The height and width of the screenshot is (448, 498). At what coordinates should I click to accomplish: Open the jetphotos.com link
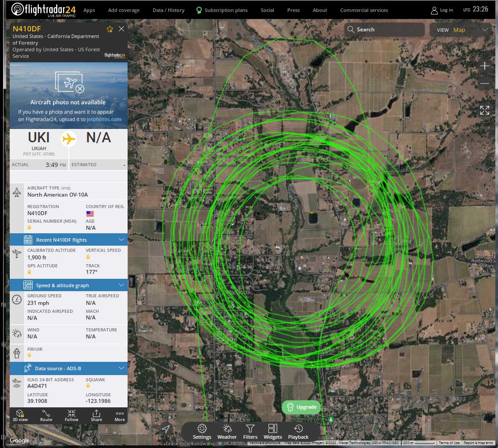point(104,119)
